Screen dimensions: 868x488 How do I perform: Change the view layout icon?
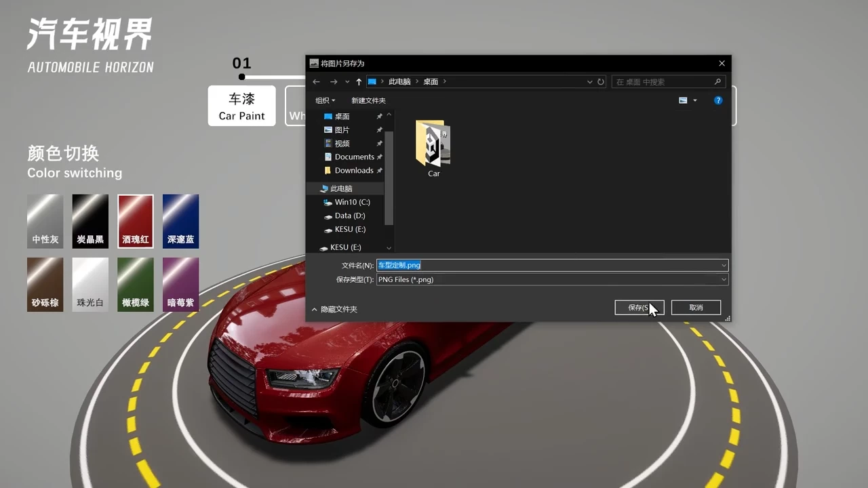coord(683,100)
